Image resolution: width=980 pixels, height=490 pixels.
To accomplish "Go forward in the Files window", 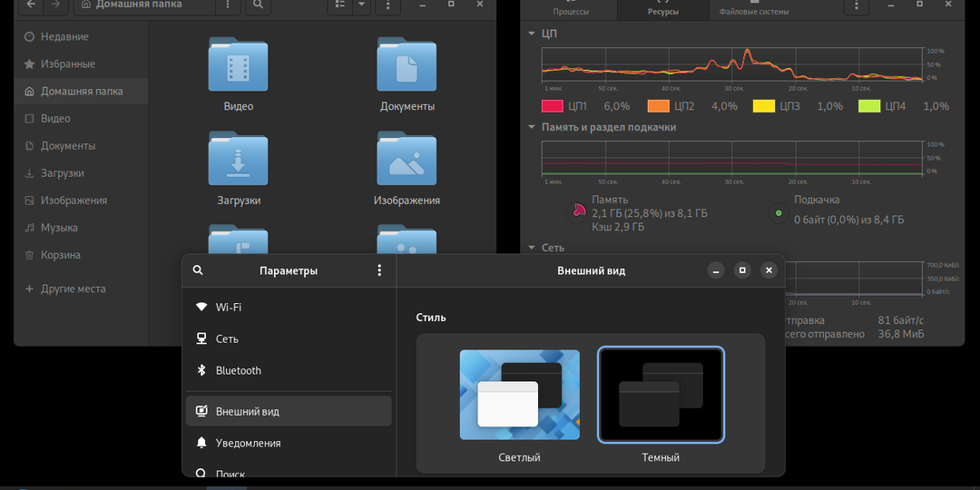I will click(55, 5).
